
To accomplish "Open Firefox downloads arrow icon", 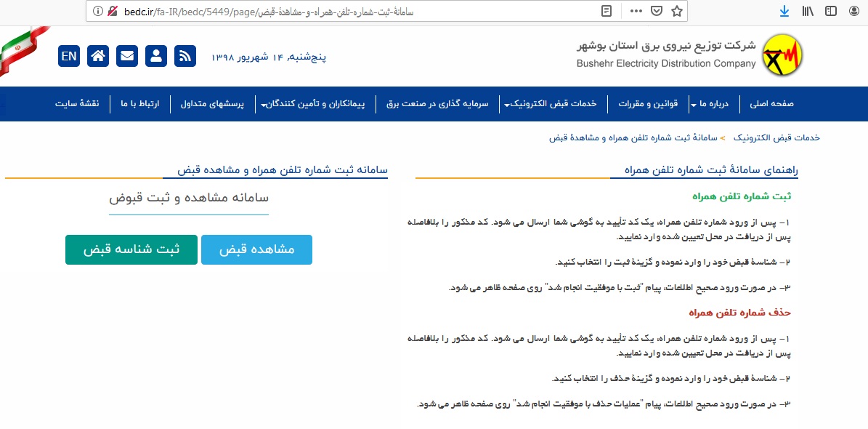I will click(784, 11).
